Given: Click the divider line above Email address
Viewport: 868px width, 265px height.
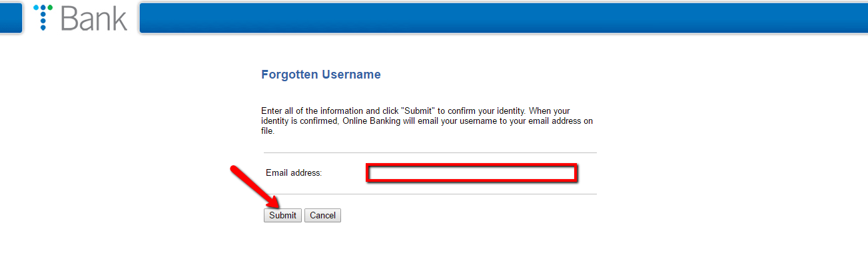Looking at the screenshot, I should click(x=430, y=152).
